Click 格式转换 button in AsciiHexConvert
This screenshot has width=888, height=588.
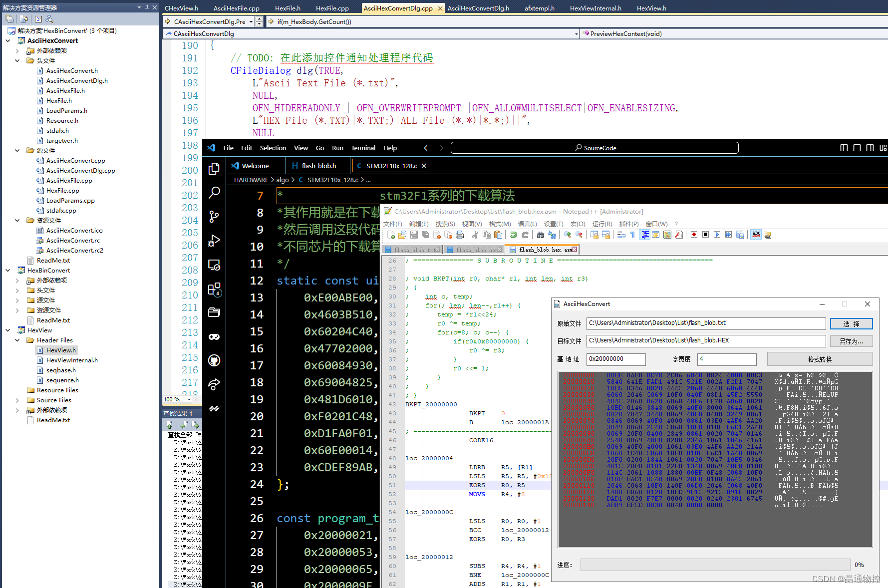pos(820,359)
